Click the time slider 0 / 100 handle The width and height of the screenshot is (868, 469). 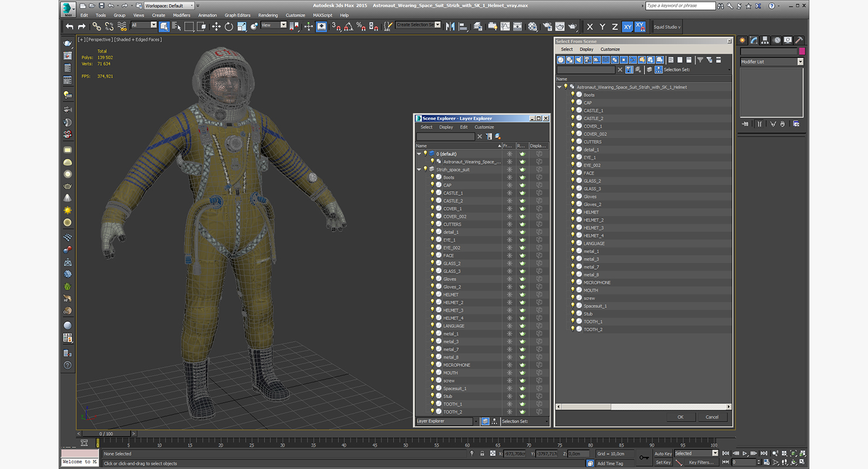106,434
